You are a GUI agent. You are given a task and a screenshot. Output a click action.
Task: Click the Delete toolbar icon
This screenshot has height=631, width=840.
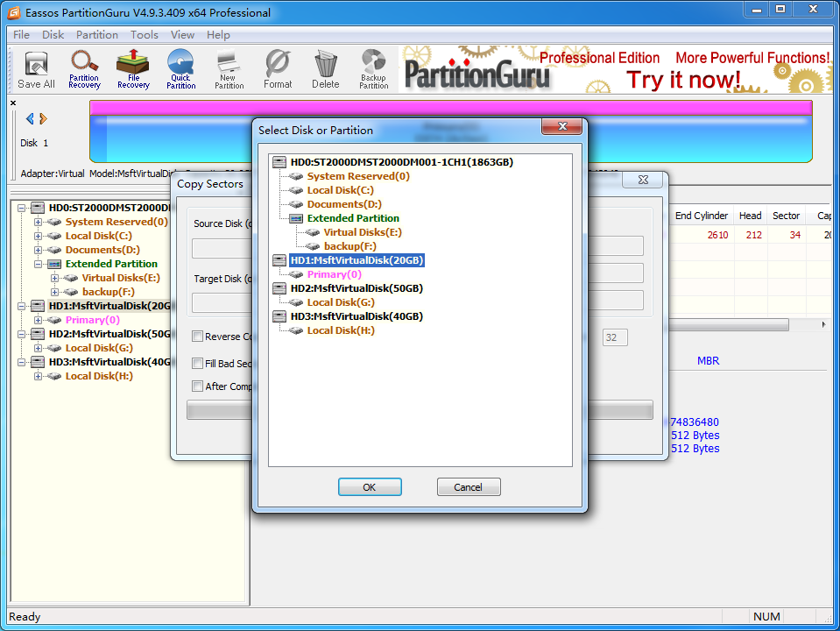pyautogui.click(x=326, y=70)
